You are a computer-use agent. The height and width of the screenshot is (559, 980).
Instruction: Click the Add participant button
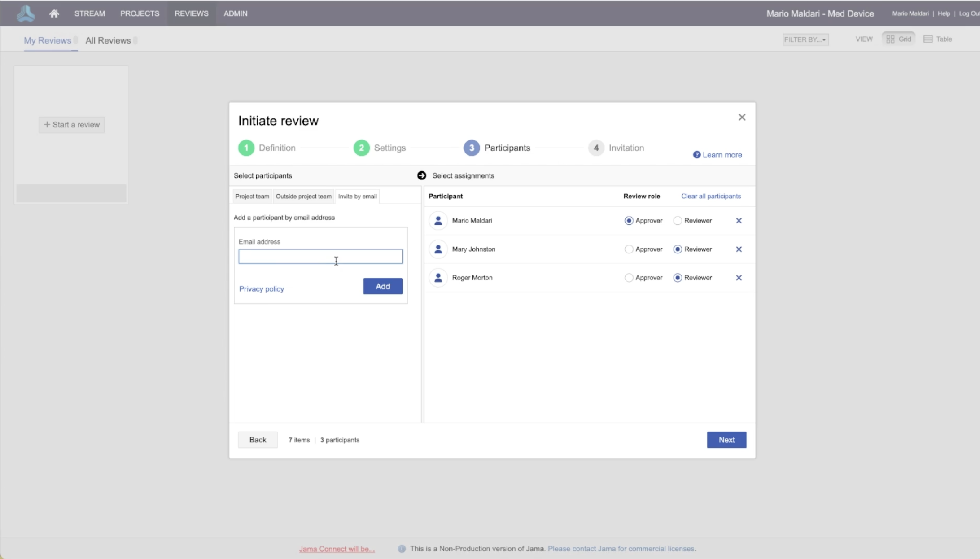(x=382, y=286)
